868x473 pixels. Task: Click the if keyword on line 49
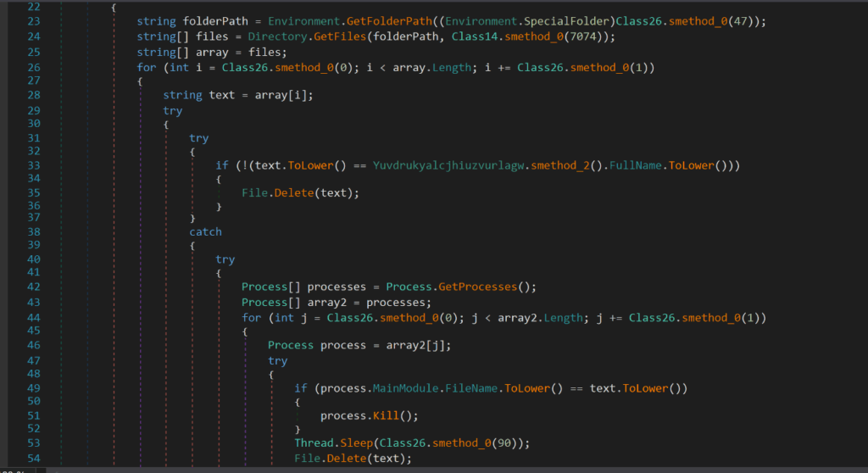point(301,389)
